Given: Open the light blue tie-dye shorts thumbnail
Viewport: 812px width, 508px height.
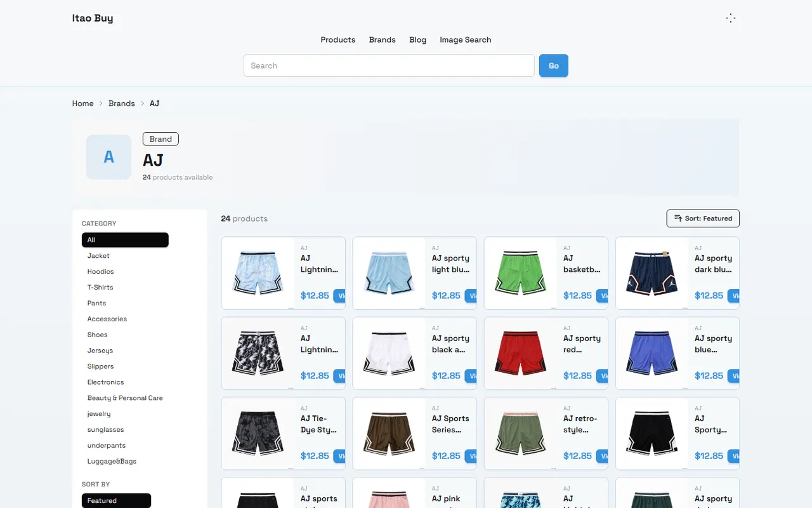Looking at the screenshot, I should pyautogui.click(x=258, y=273).
